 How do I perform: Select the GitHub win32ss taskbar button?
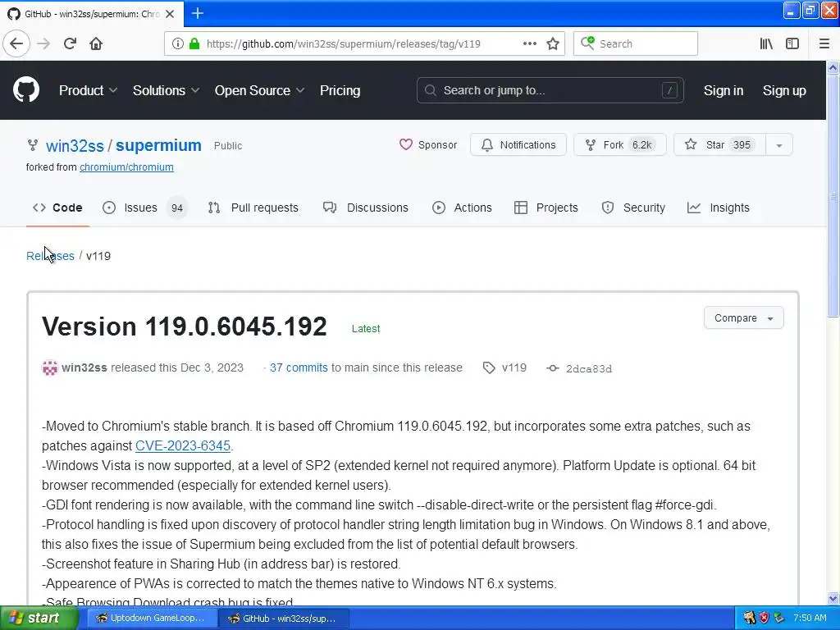pyautogui.click(x=284, y=618)
